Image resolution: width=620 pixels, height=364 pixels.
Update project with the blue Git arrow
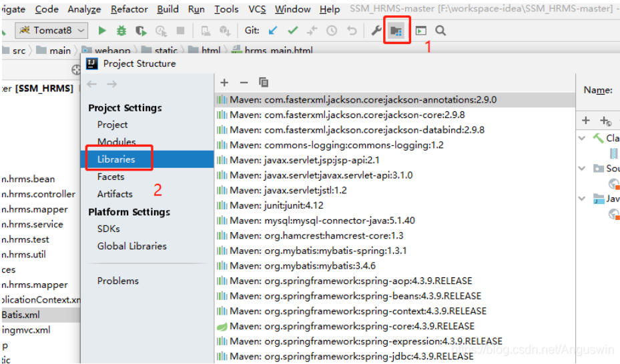pyautogui.click(x=273, y=31)
